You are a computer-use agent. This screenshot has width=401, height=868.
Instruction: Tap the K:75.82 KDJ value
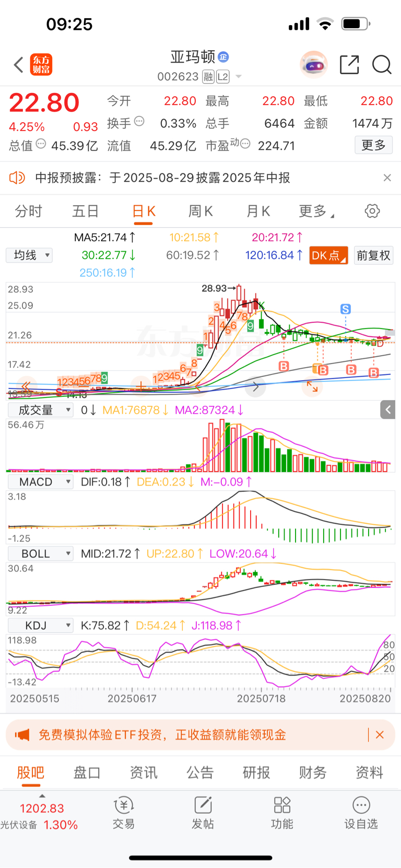[105, 625]
